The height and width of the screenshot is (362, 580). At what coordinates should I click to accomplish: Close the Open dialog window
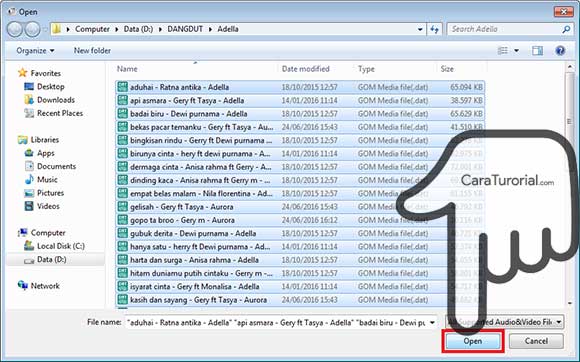pyautogui.click(x=563, y=11)
